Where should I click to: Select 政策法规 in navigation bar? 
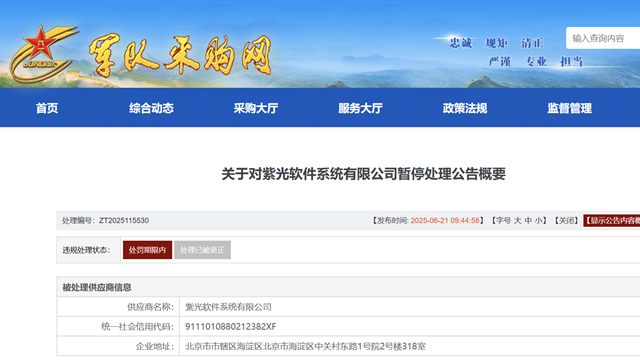(465, 108)
